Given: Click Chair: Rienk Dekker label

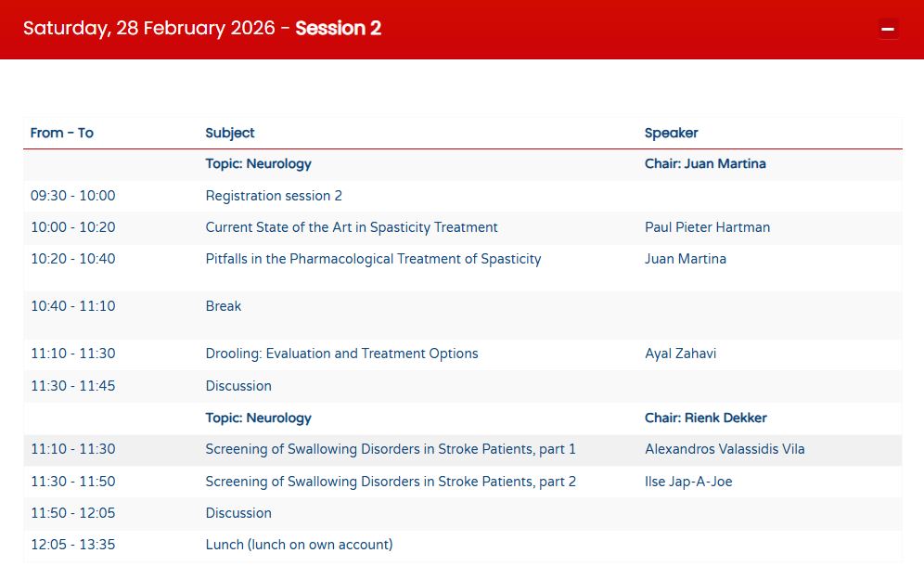Looking at the screenshot, I should click(x=705, y=418).
